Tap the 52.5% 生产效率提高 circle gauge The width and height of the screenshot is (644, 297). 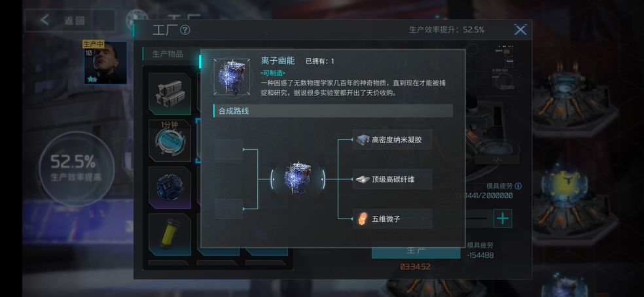coord(75,167)
